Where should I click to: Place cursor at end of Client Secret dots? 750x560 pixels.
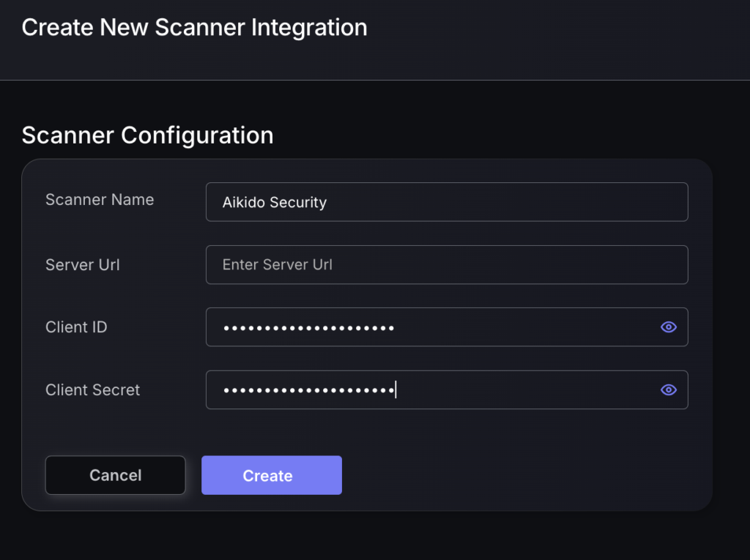[x=395, y=390]
